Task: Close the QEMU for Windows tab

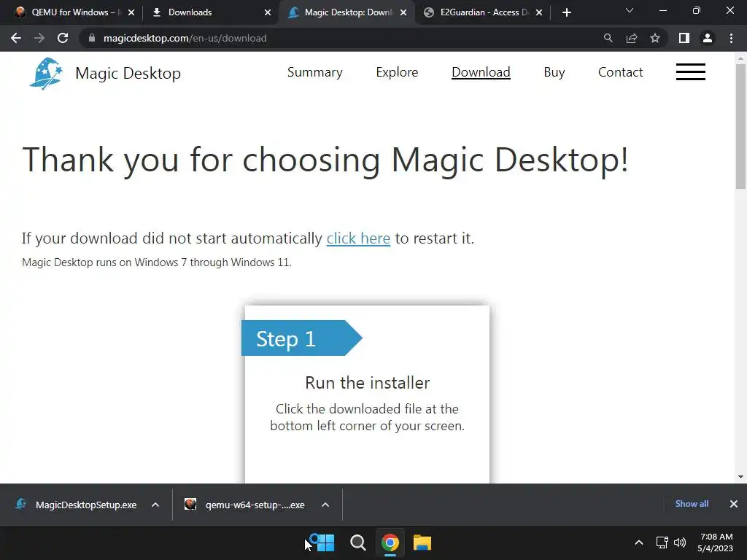Action: [131, 12]
